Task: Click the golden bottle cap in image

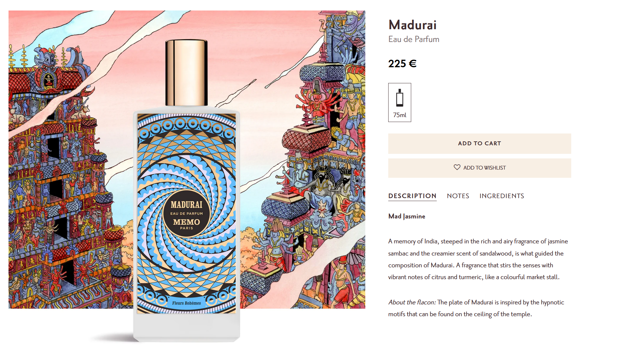Action: pos(186,72)
